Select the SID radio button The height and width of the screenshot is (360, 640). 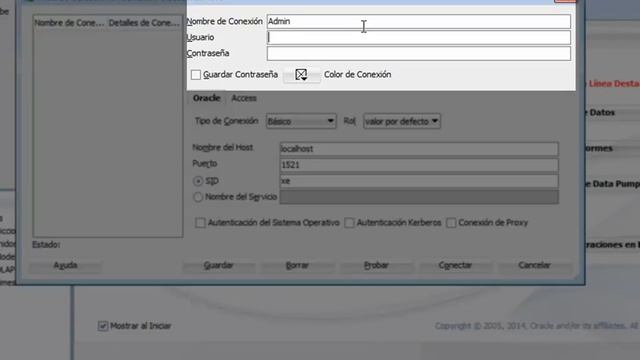(198, 181)
